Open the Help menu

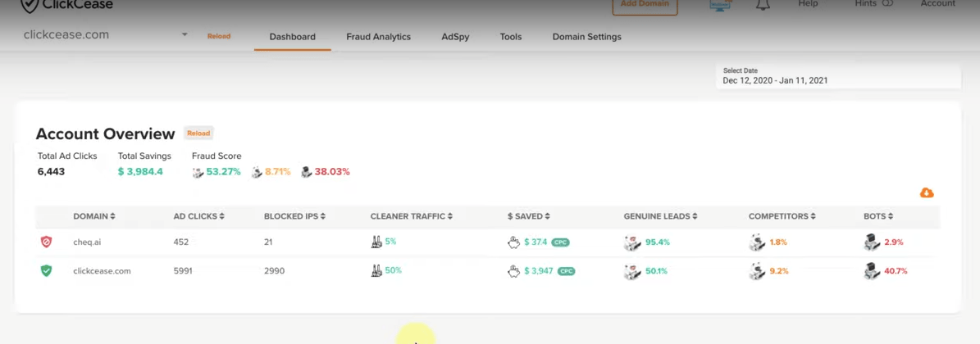pyautogui.click(x=808, y=4)
